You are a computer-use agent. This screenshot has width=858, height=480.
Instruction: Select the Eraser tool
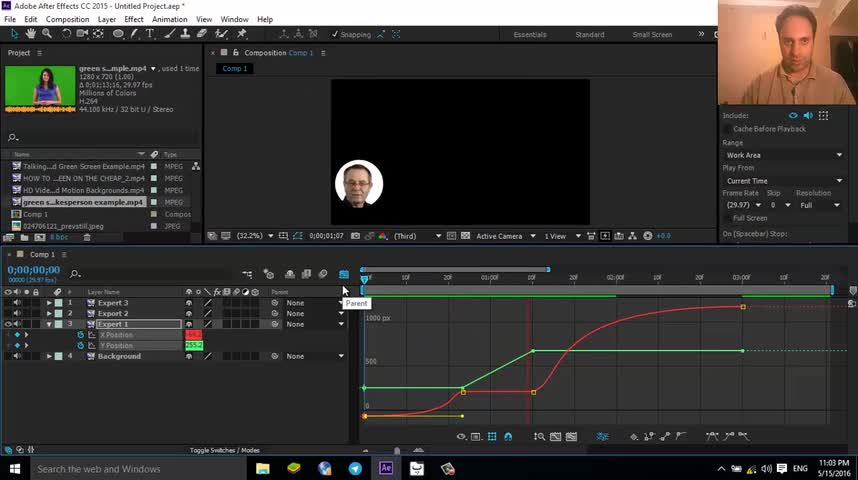coord(201,34)
